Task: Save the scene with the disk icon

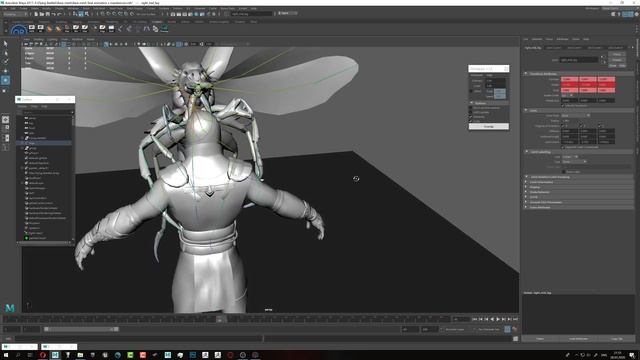Action: pos(47,14)
